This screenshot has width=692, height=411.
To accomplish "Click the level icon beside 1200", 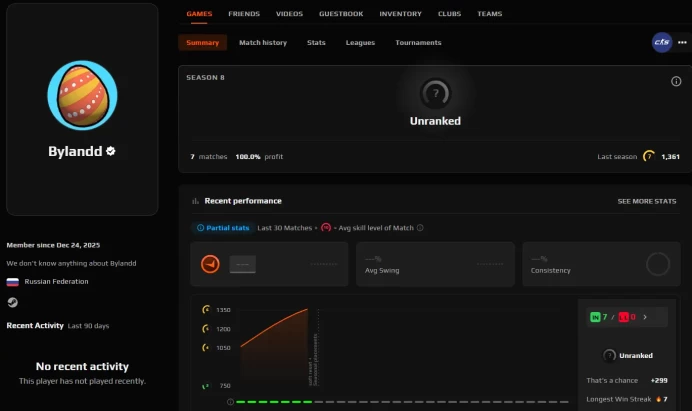I will (x=206, y=328).
